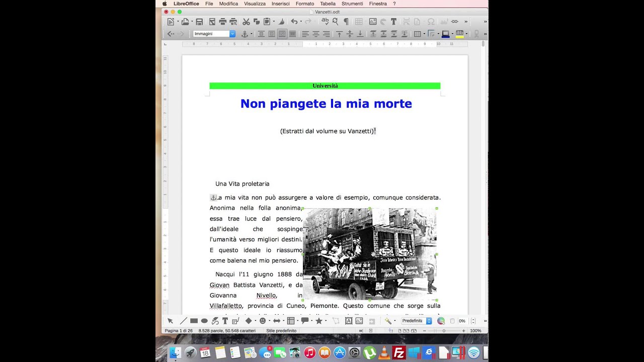Click the Print preview icon
The image size is (644, 362).
coord(233,22)
